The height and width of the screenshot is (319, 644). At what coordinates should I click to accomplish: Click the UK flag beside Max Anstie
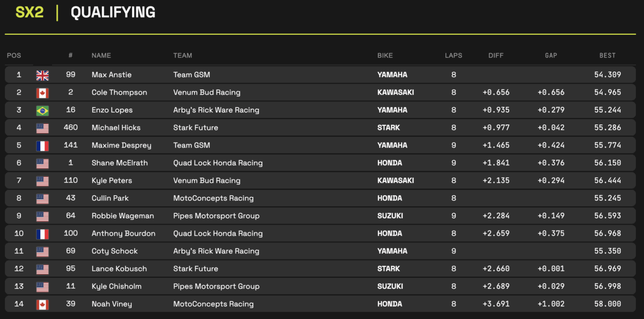(42, 75)
